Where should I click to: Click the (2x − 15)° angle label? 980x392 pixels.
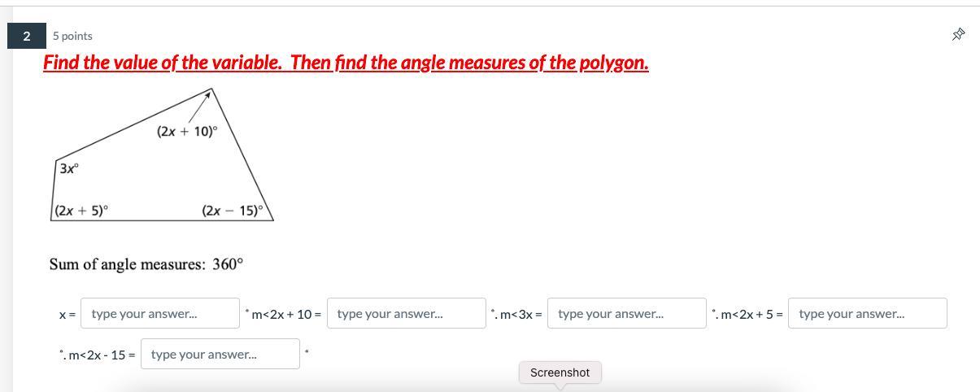[x=233, y=210]
